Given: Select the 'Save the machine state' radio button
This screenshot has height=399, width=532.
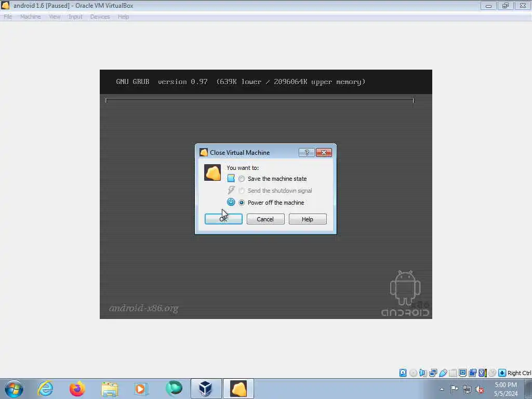Looking at the screenshot, I should (241, 179).
